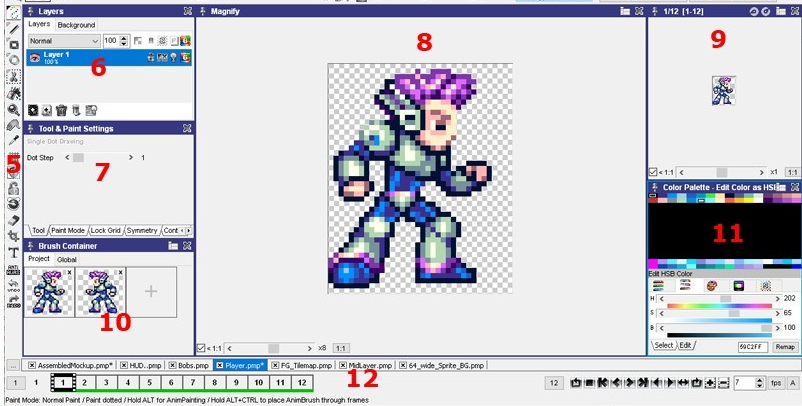This screenshot has width=802, height=406.
Task: Increase the fps value with the stepper
Action: point(761,379)
